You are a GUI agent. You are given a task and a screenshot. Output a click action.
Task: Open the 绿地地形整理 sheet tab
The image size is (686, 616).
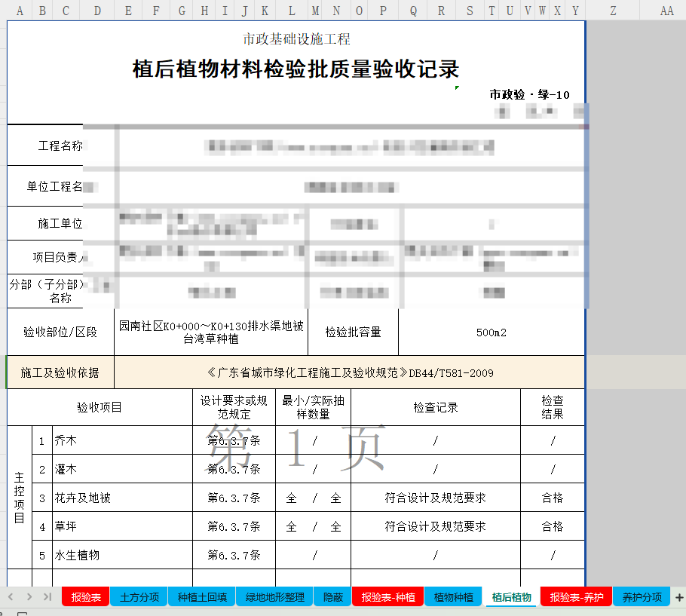pos(274,597)
